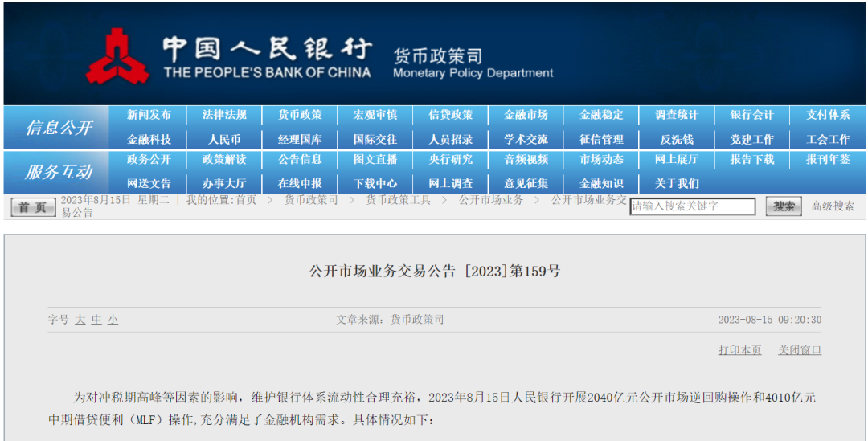This screenshot has height=441, width=868.
Task: Set font size to 中
Action: 96,320
